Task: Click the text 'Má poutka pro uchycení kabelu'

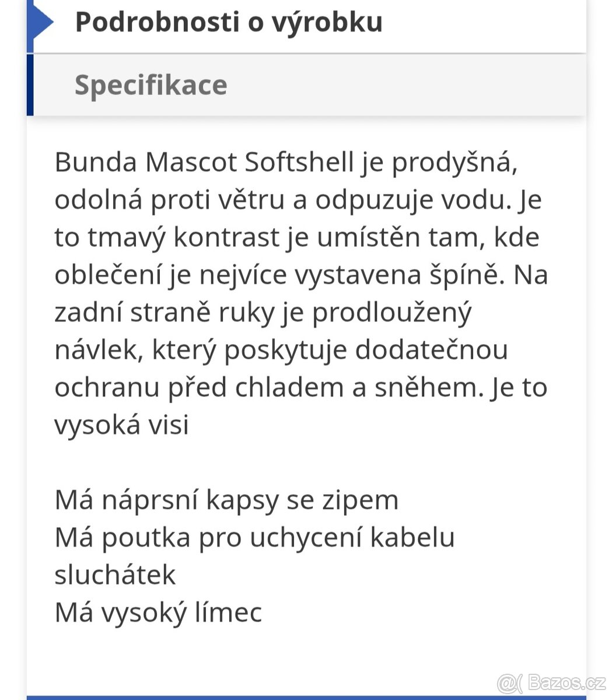Action: tap(254, 538)
